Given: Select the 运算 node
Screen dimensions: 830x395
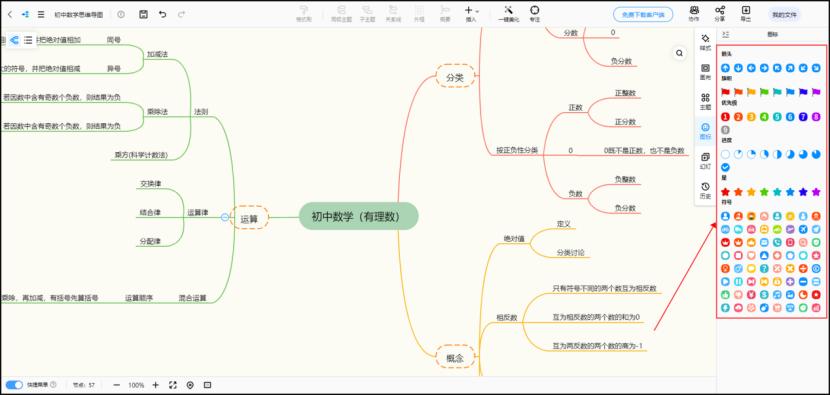Looking at the screenshot, I should [249, 218].
